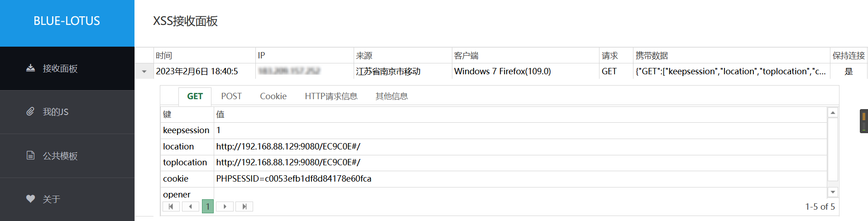
Task: Go to previous page arrow icon
Action: (x=191, y=207)
